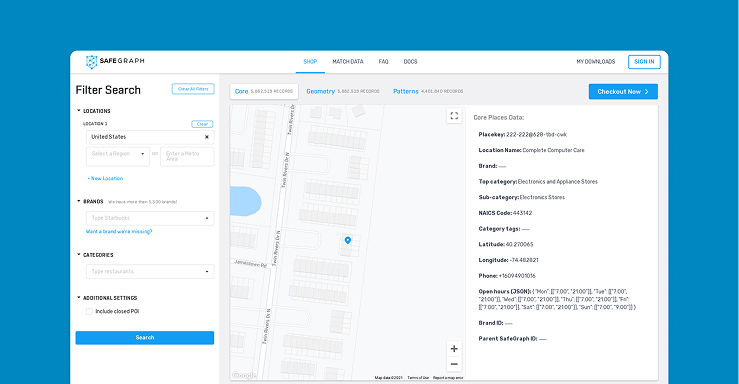The image size is (739, 384).
Task: Click the Open hours JSON text
Action: (557, 299)
